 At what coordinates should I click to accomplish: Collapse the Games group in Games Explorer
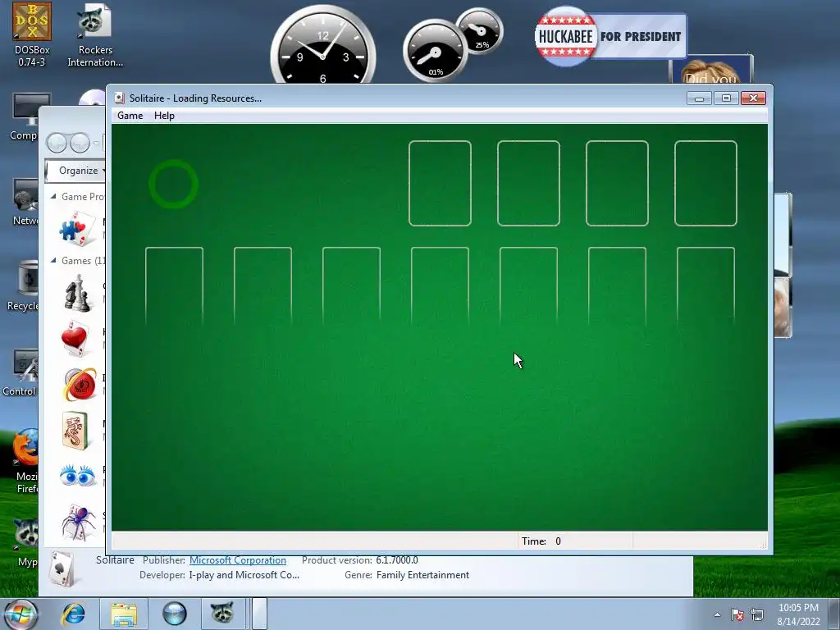(53, 260)
